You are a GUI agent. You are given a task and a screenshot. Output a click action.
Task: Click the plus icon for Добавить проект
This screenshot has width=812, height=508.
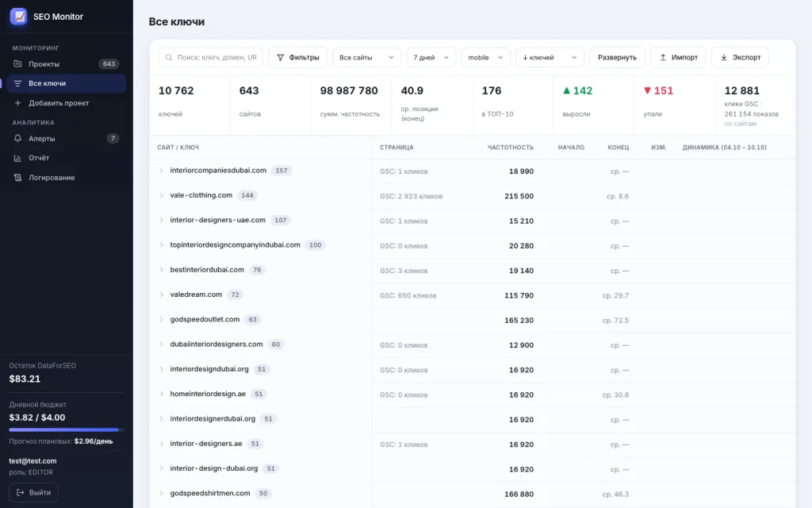click(17, 103)
